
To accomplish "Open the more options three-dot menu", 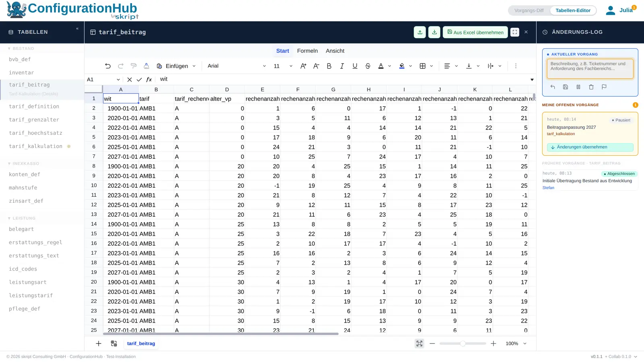I will 516,66.
